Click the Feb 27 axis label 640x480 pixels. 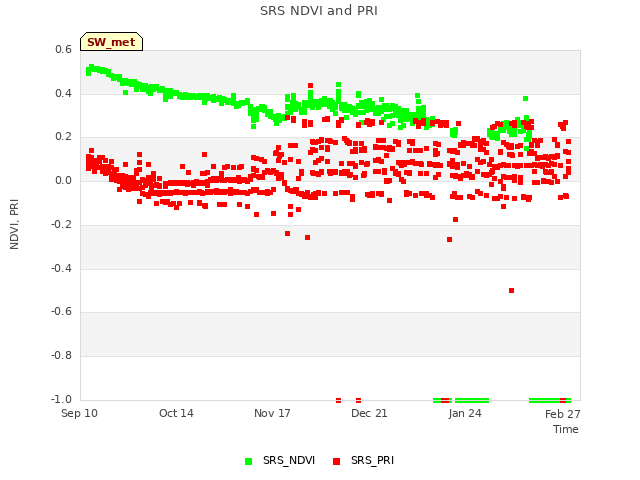[x=562, y=414]
